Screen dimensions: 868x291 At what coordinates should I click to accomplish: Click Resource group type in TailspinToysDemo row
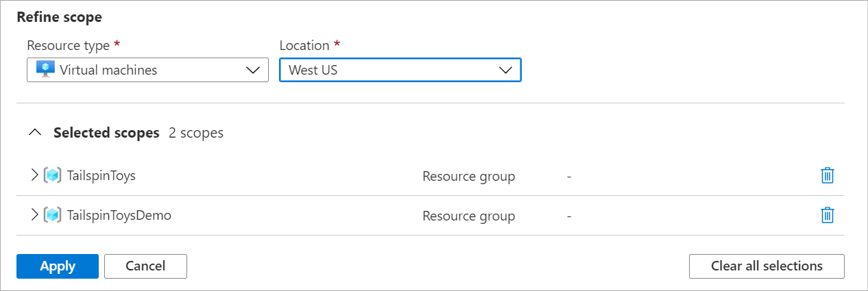[468, 216]
